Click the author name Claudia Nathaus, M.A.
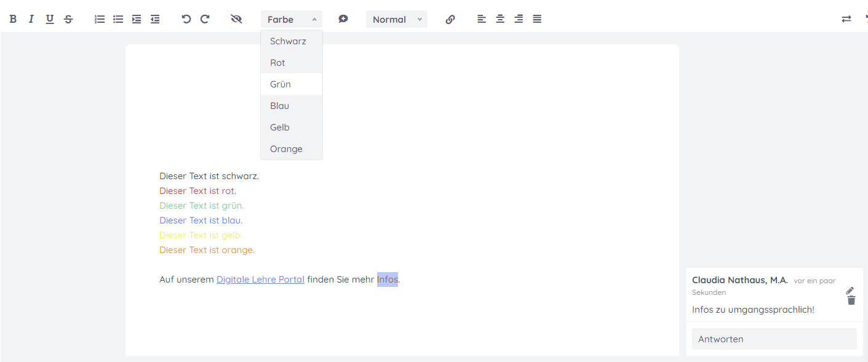Image resolution: width=868 pixels, height=362 pixels. [740, 280]
